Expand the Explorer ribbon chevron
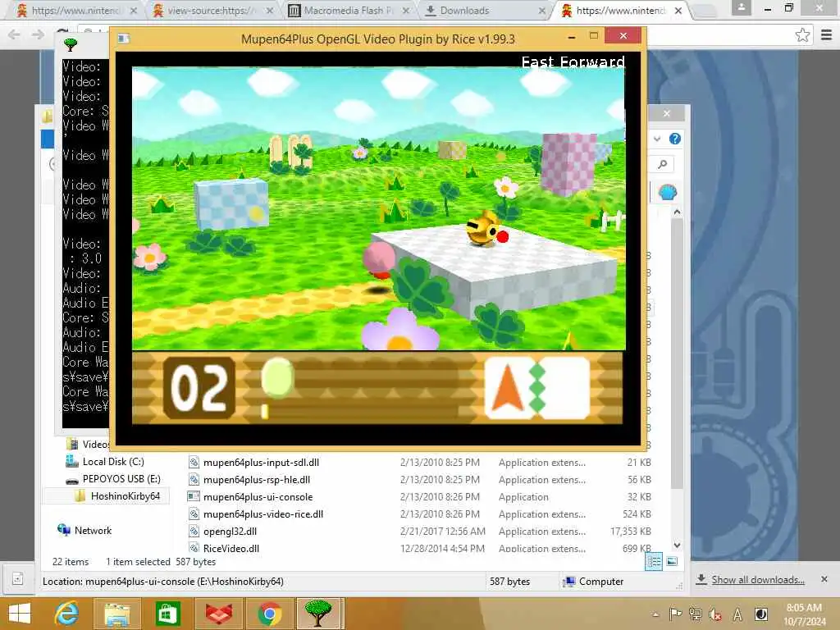Screen dimensions: 840x630 point(657,139)
